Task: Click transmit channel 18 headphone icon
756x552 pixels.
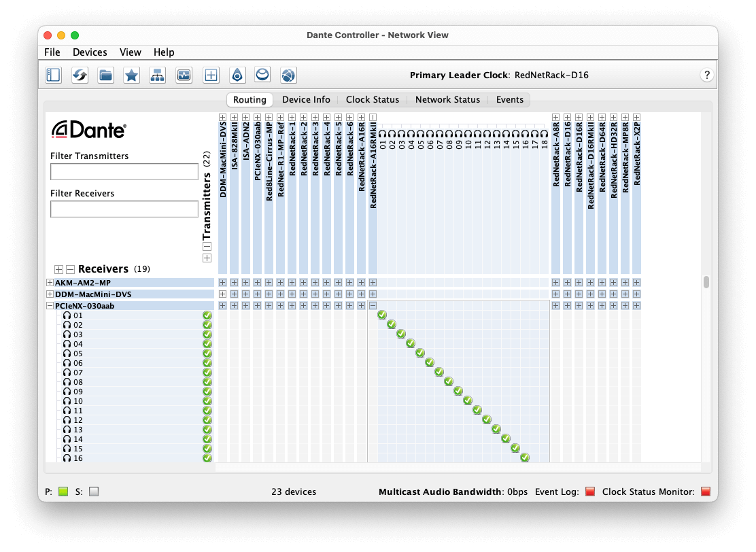Action: click(545, 133)
